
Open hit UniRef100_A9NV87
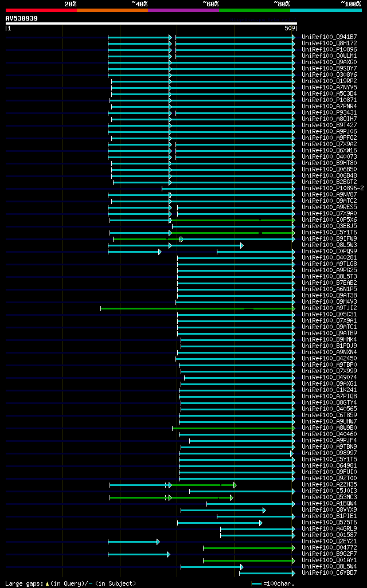point(330,195)
